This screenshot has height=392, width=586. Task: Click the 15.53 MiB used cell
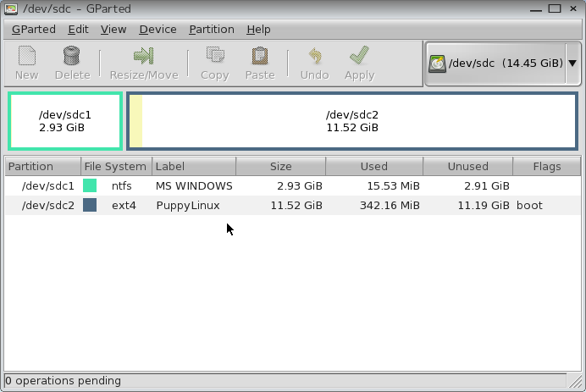click(393, 185)
